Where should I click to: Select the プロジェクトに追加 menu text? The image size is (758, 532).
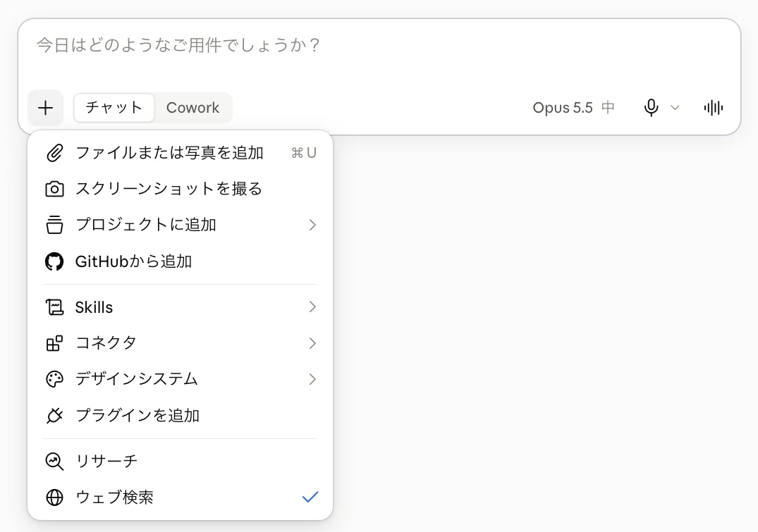(146, 225)
